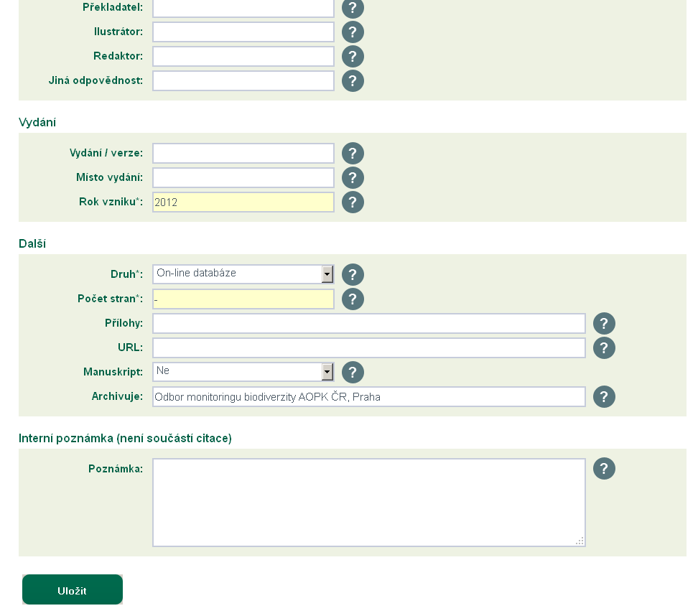Click inside the Poznámka textarea
The height and width of the screenshot is (616, 698).
(x=369, y=503)
